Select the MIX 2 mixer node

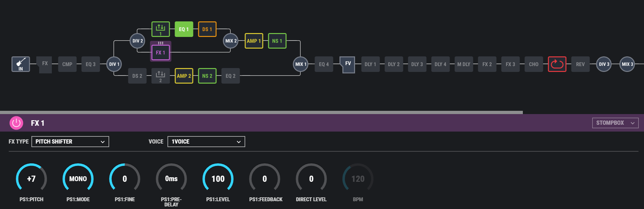(x=231, y=41)
